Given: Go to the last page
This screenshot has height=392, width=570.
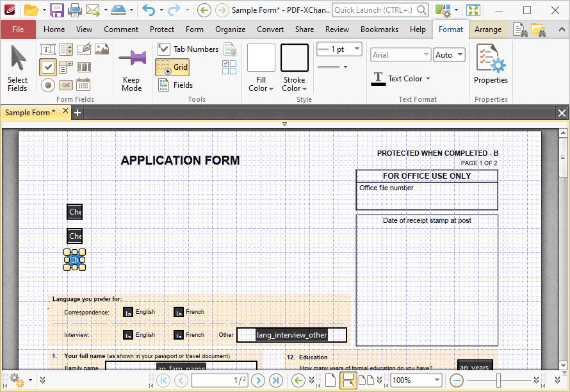Looking at the screenshot, I should click(276, 380).
